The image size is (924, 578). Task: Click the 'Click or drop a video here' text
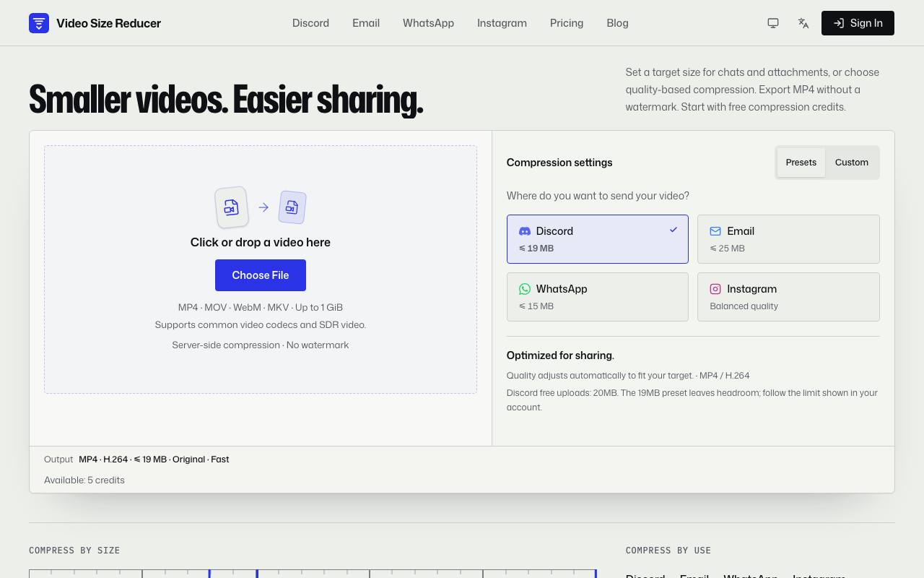click(261, 242)
